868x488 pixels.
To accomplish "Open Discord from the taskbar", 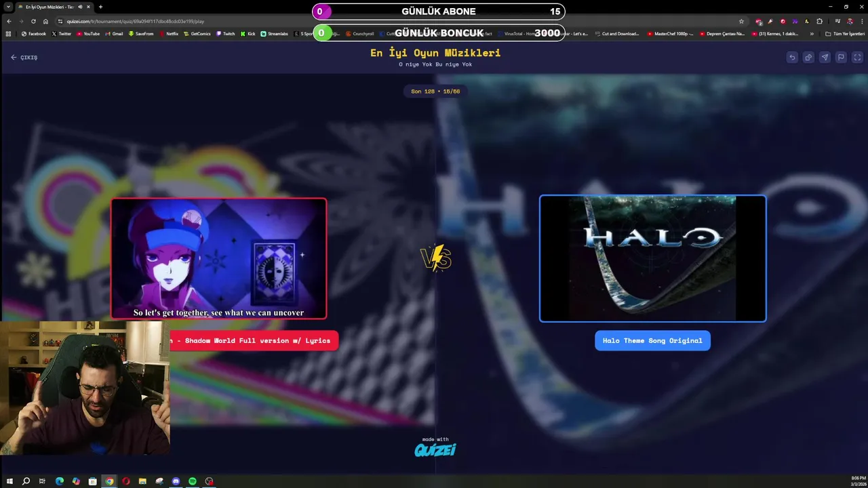I will (176, 481).
